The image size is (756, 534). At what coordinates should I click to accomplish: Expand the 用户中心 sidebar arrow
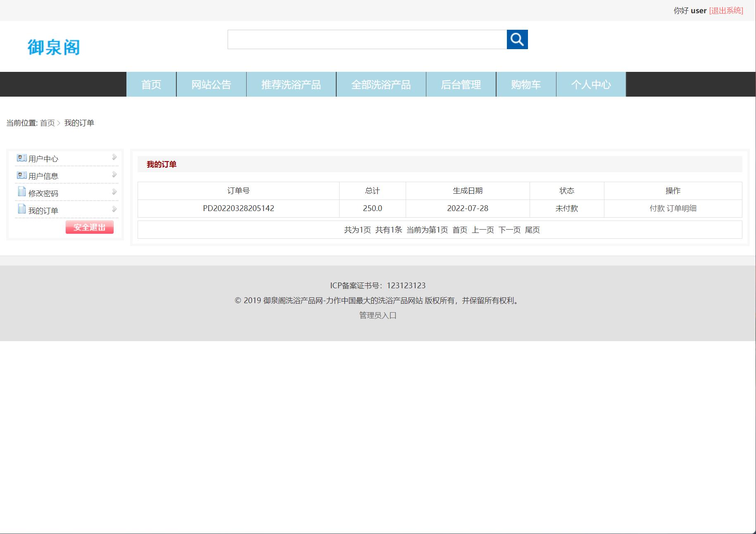pos(114,157)
